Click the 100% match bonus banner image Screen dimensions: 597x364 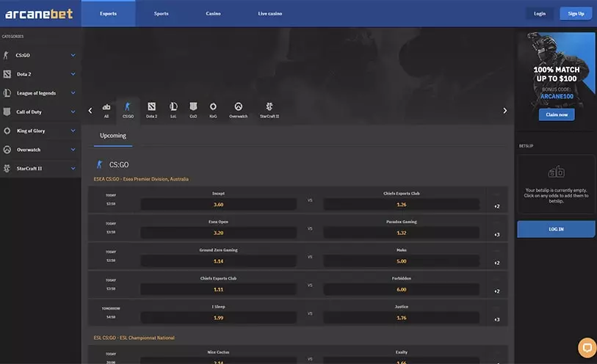coord(557,81)
